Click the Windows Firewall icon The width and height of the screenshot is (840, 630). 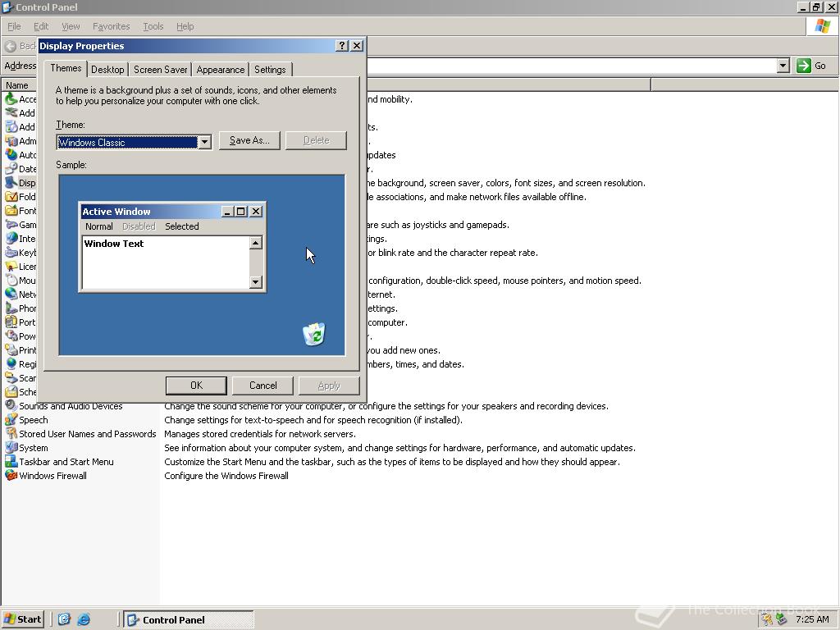11,475
